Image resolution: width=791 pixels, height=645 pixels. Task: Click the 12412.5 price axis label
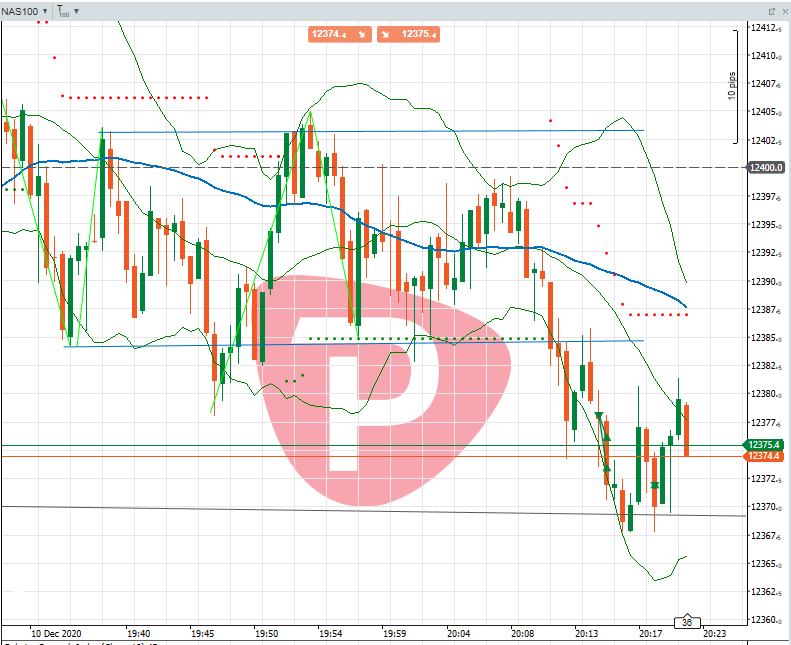pos(766,28)
